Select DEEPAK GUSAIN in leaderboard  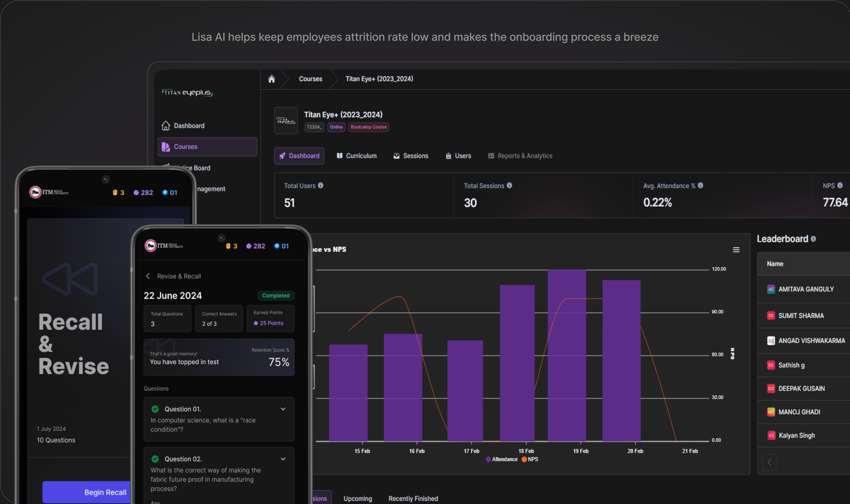pyautogui.click(x=803, y=388)
